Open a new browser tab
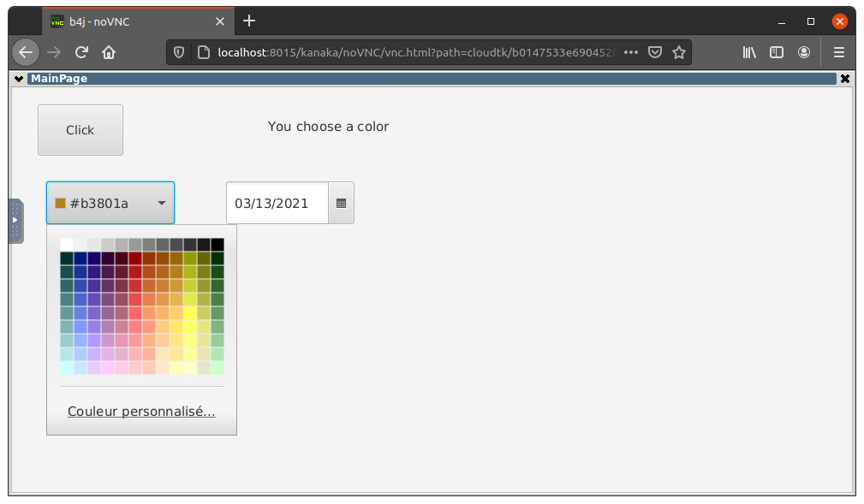This screenshot has height=504, width=864. tap(249, 21)
